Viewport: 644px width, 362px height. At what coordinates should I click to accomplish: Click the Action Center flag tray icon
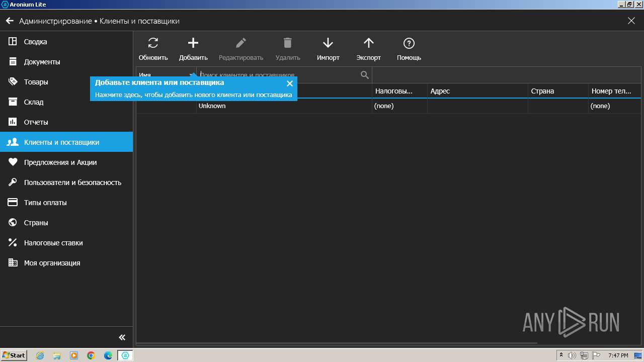(596, 355)
